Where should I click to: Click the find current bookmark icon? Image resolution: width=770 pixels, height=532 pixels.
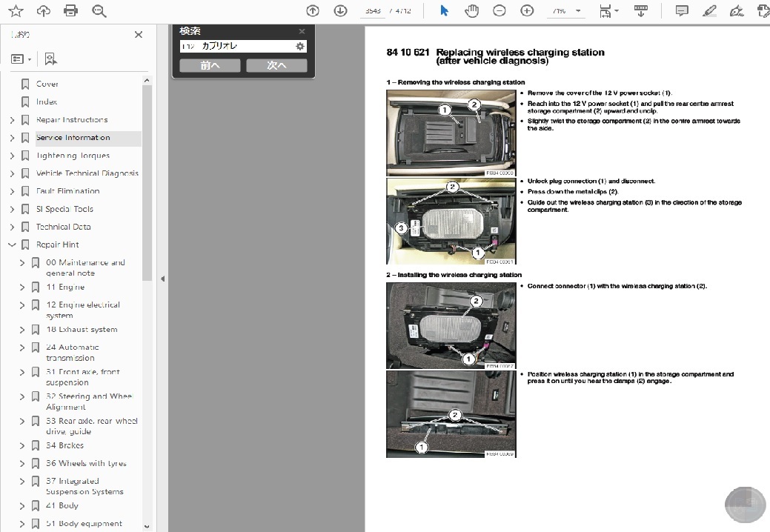pos(50,59)
